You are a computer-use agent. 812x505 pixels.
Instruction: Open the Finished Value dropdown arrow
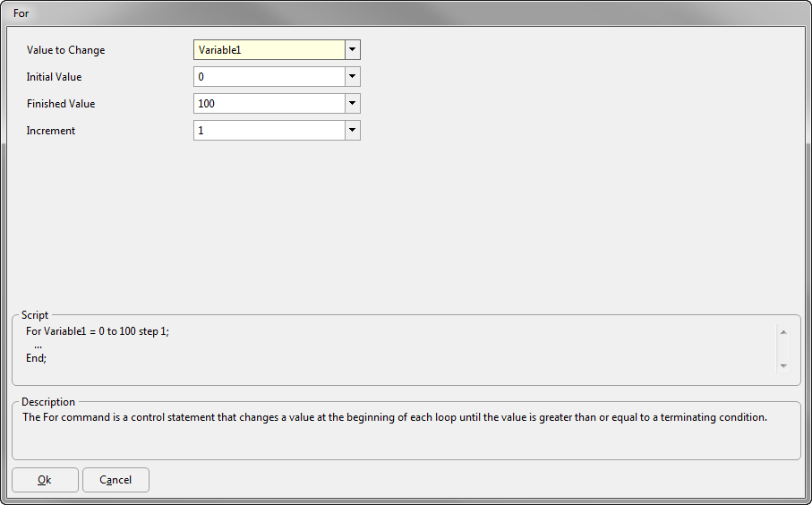pyautogui.click(x=352, y=104)
